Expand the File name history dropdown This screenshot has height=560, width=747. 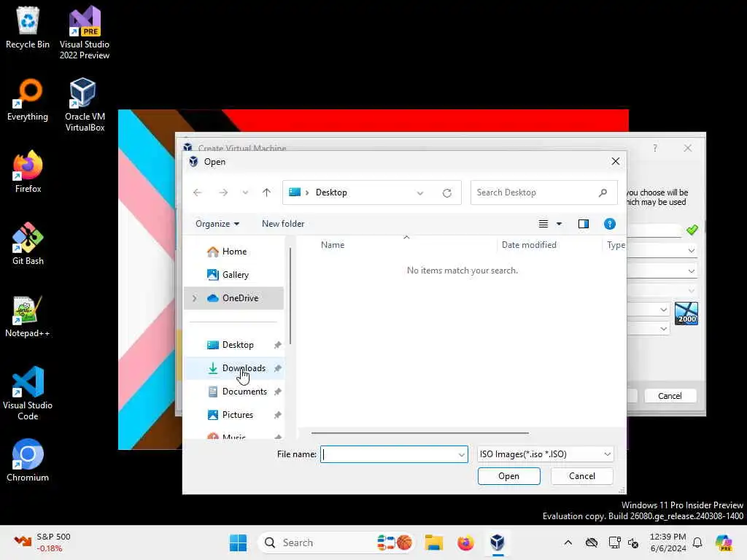pos(461,454)
